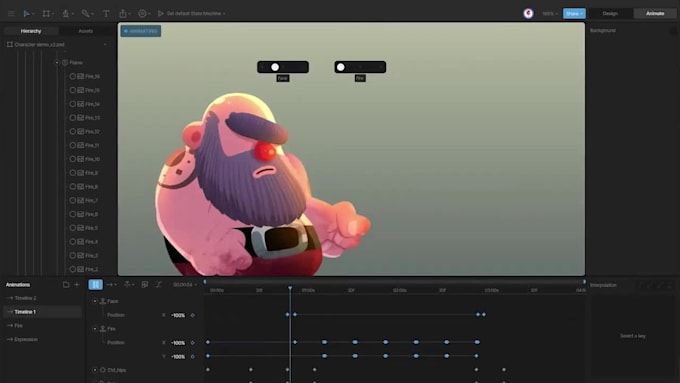Screen dimensions: 680x383
Task: Collapse the Fire track in timeline
Action: pyautogui.click(x=95, y=329)
